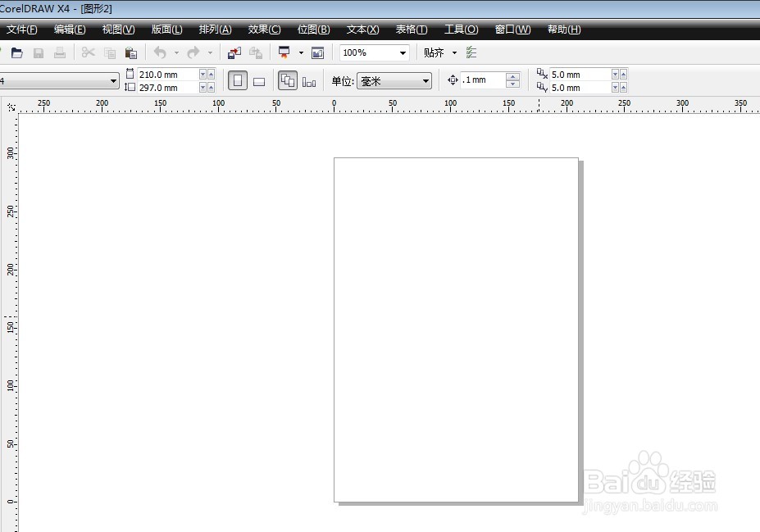
Task: Click the Open file icon
Action: pyautogui.click(x=16, y=52)
